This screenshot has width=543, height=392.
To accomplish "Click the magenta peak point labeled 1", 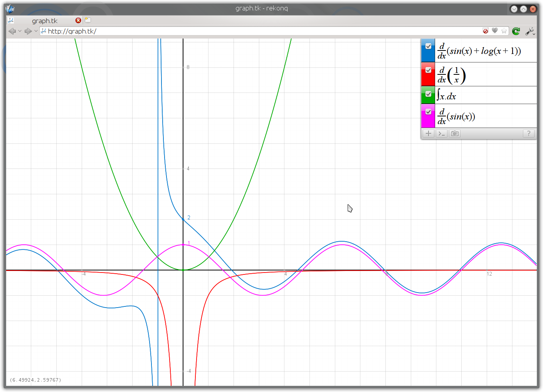I will (183, 245).
